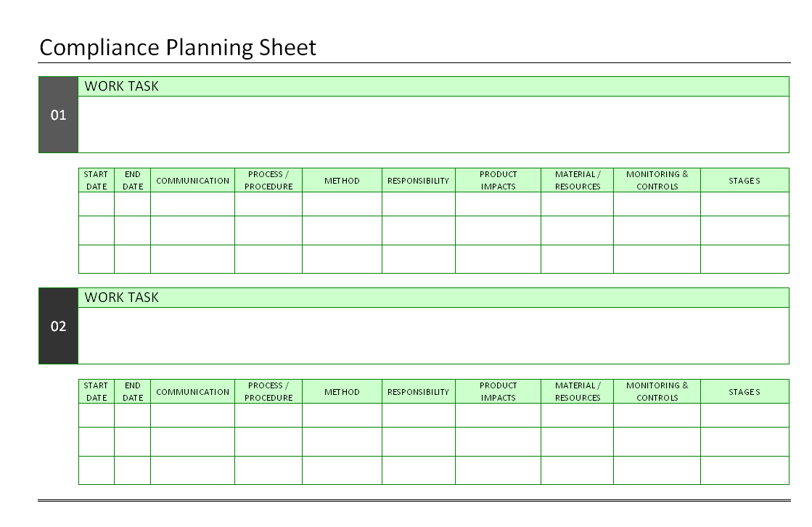The width and height of the screenshot is (812, 527).
Task: Click the second WORK TASK header bar
Action: (x=433, y=298)
